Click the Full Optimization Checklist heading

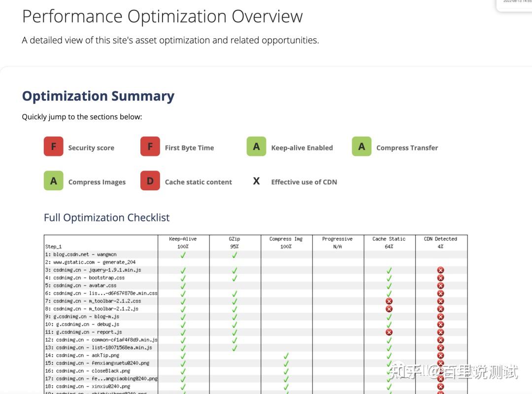click(106, 217)
